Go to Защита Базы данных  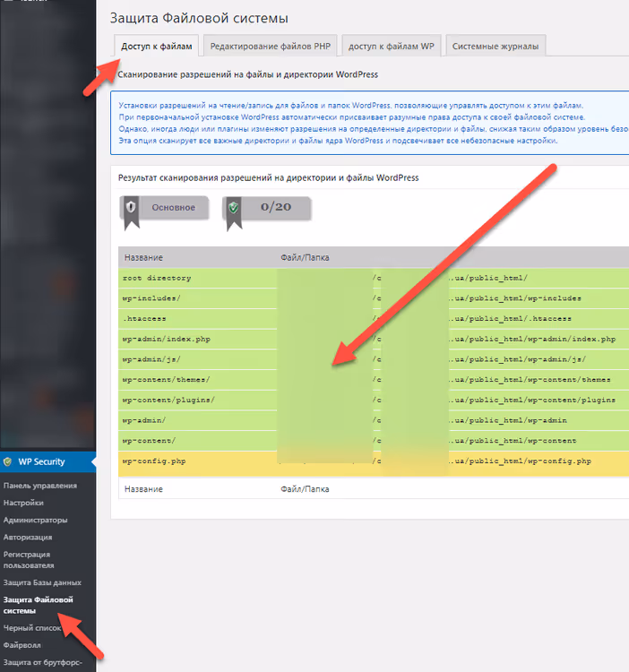coord(42,582)
